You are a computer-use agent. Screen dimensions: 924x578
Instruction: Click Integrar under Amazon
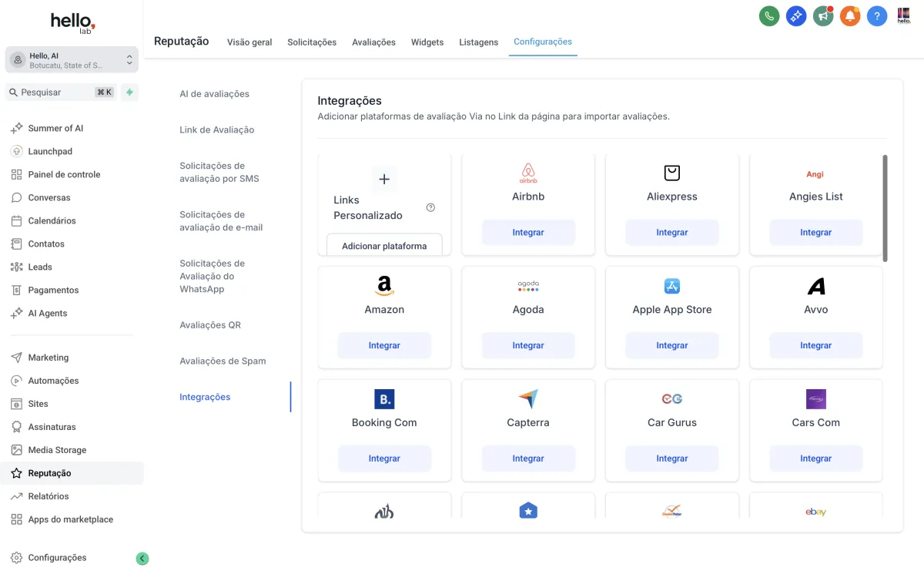coord(384,345)
